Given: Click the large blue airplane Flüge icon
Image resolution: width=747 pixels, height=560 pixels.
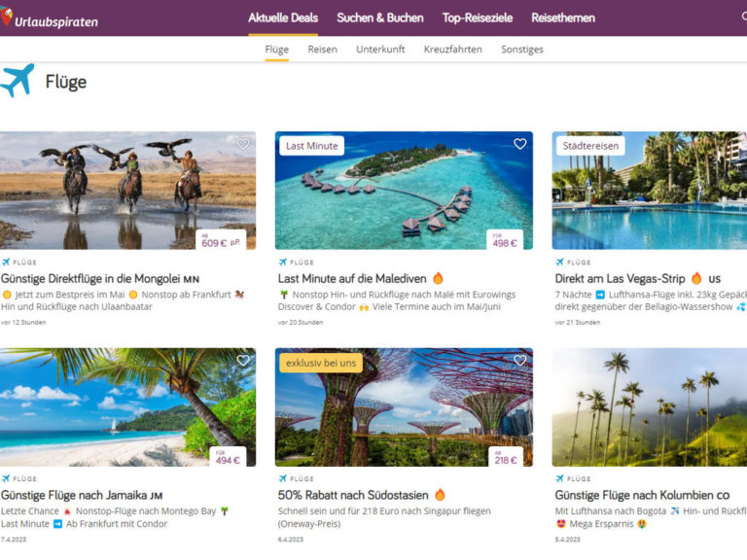Looking at the screenshot, I should (18, 80).
